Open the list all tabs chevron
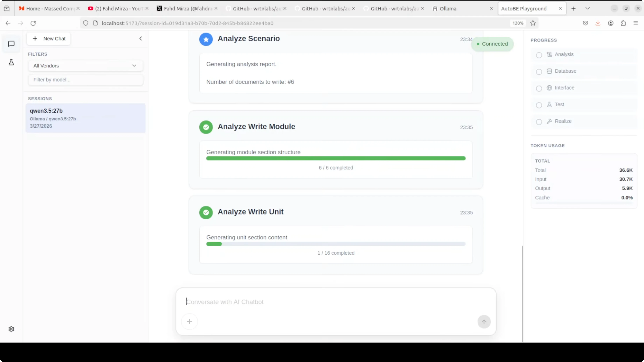The width and height of the screenshot is (644, 362). [x=587, y=9]
